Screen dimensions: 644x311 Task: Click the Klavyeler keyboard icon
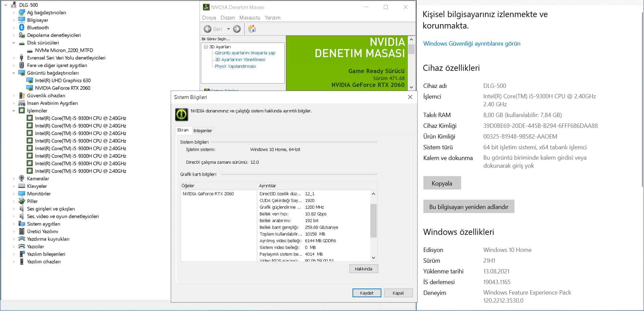click(22, 186)
